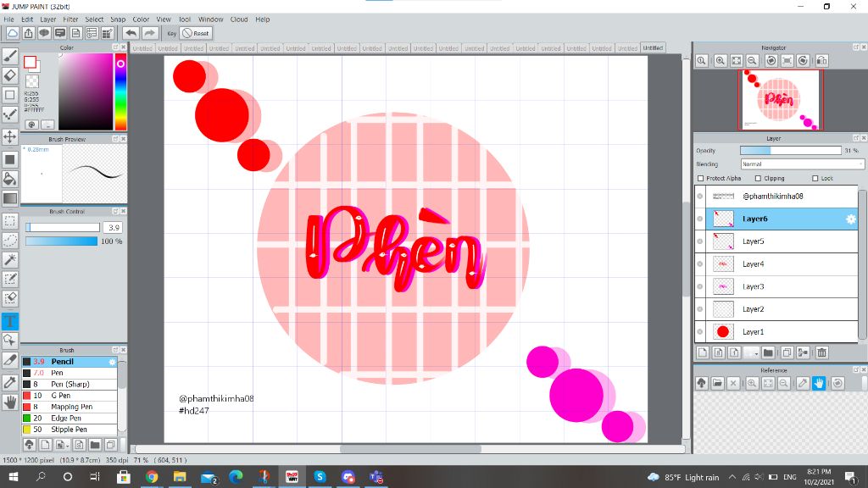Choose the Move tool
This screenshot has width=868, height=488.
[x=10, y=136]
